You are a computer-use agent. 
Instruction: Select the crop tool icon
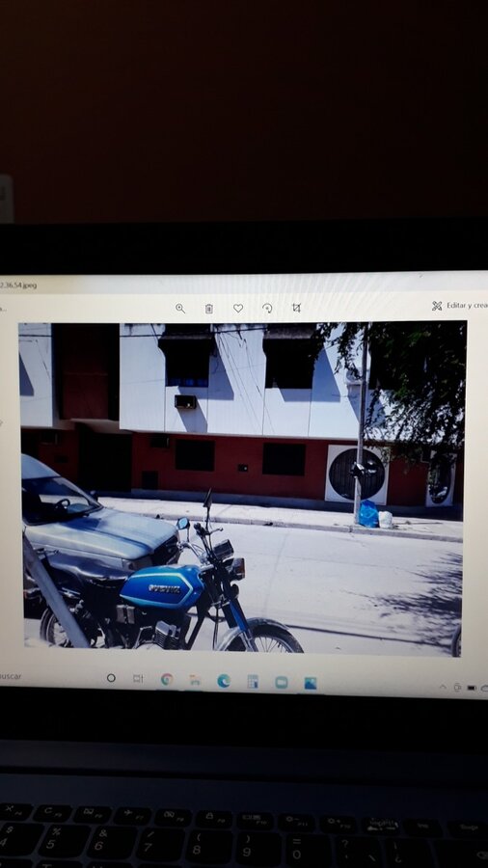coord(296,308)
